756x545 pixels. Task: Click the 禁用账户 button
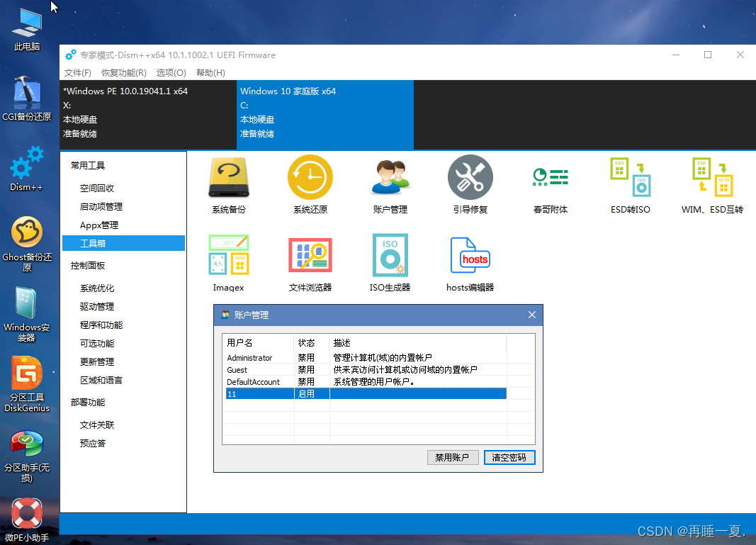(452, 457)
